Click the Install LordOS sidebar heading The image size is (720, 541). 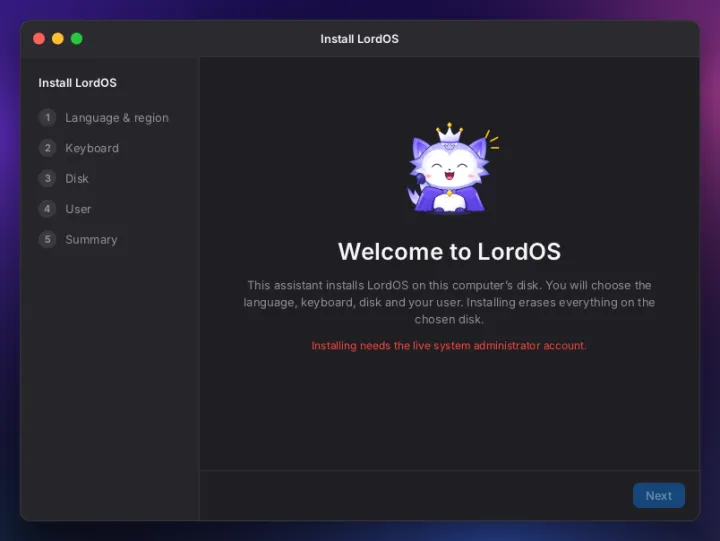coord(77,83)
